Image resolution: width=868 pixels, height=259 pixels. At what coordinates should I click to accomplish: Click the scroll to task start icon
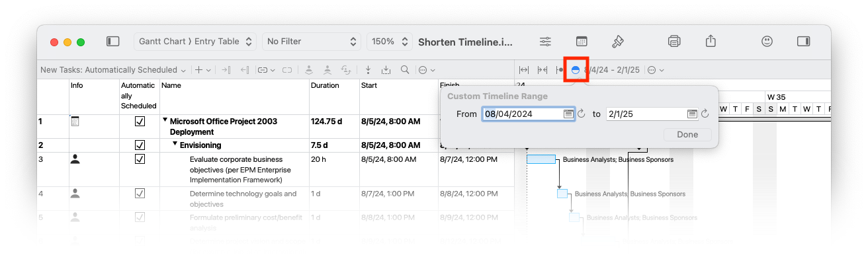(560, 69)
